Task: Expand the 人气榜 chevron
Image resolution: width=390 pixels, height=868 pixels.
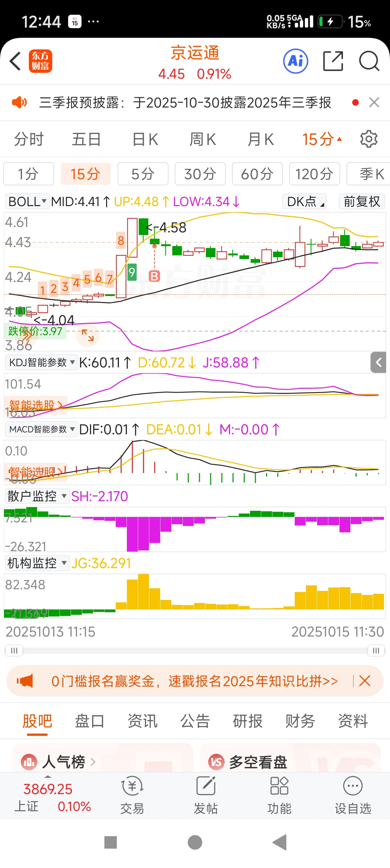Action: (x=93, y=762)
